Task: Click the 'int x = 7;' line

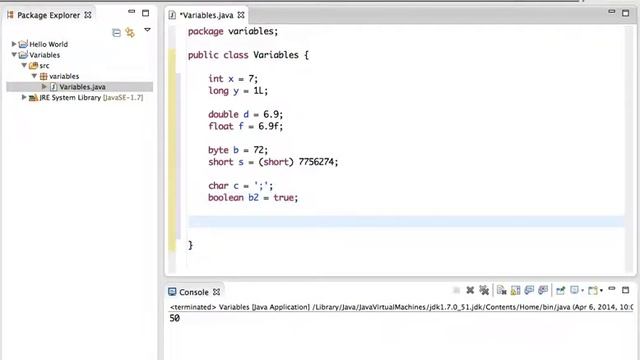Action: (x=233, y=78)
